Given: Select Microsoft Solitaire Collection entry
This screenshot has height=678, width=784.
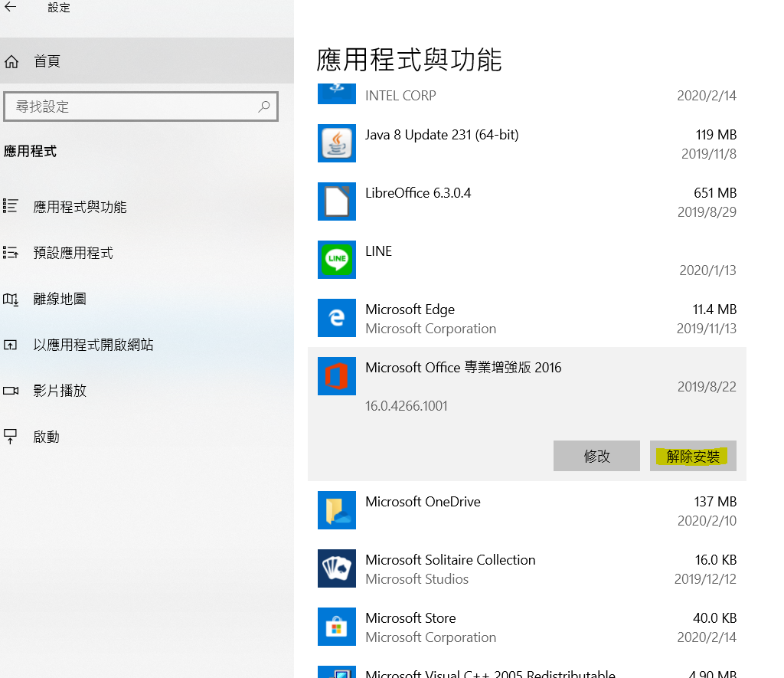Looking at the screenshot, I should pos(450,560).
